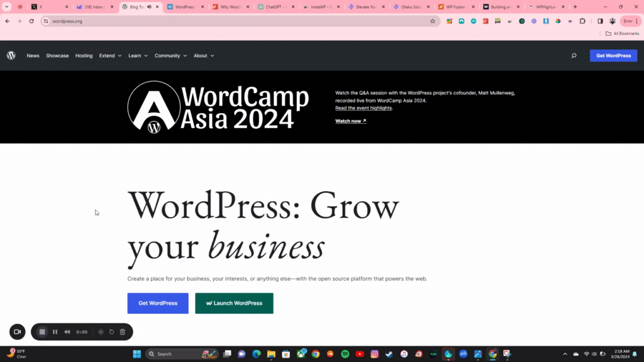Open Read the event highlights link
The width and height of the screenshot is (644, 362).
pyautogui.click(x=363, y=107)
